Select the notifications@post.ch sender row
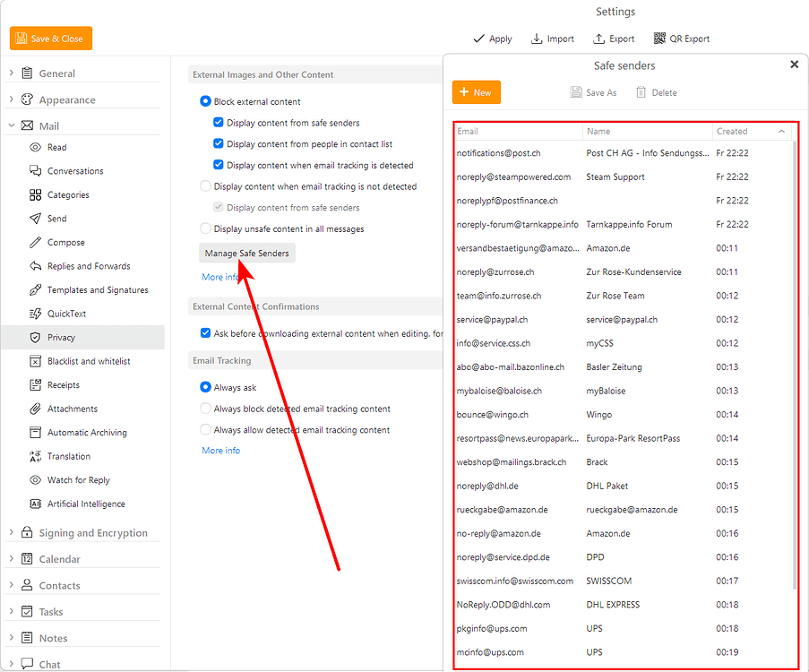Screen dimensions: 809x672 [x=623, y=153]
